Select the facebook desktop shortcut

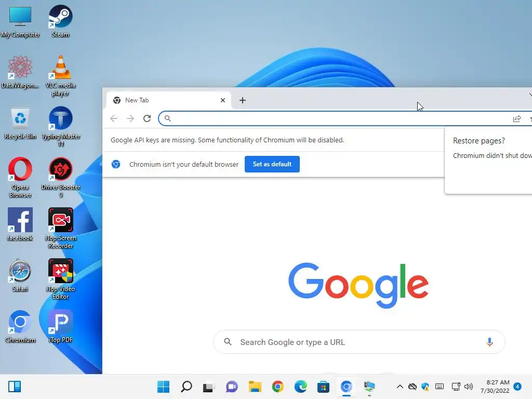[20, 224]
